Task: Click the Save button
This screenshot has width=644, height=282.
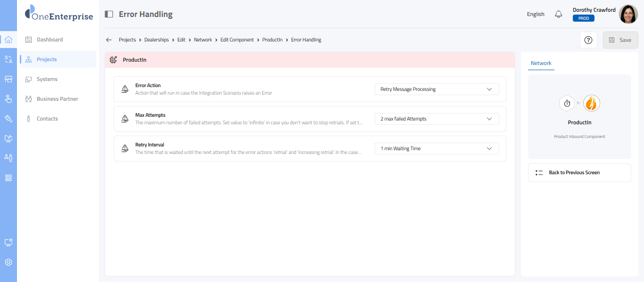Action: coord(620,40)
